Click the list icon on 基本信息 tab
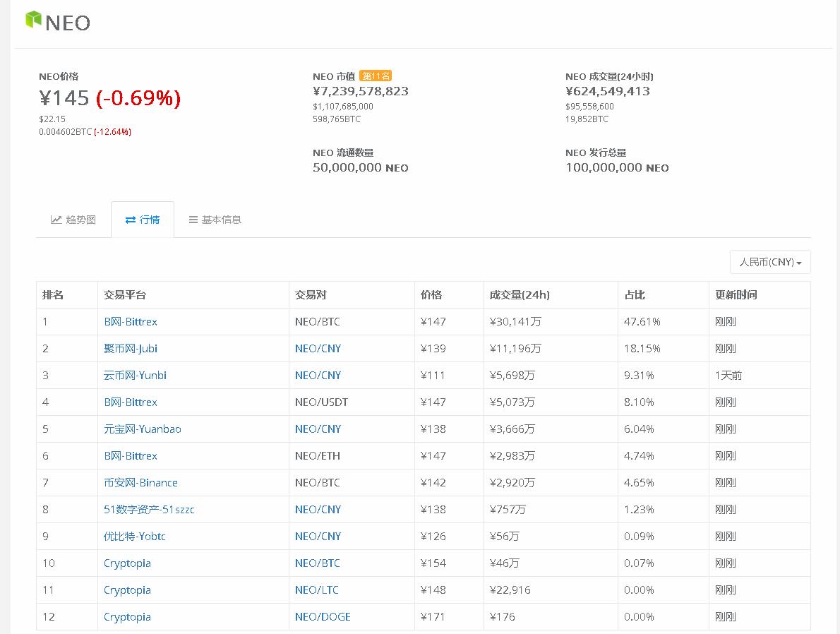 tap(192, 220)
